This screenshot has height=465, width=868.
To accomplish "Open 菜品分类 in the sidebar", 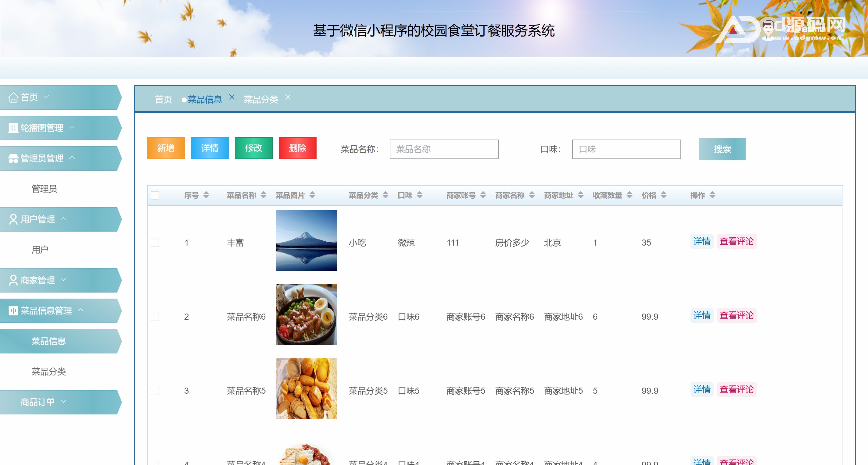I will [x=48, y=371].
